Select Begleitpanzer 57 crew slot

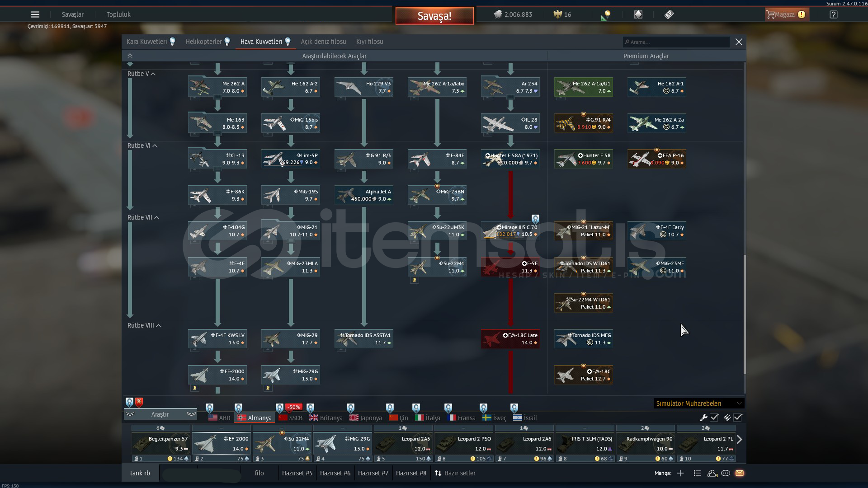pos(161,443)
